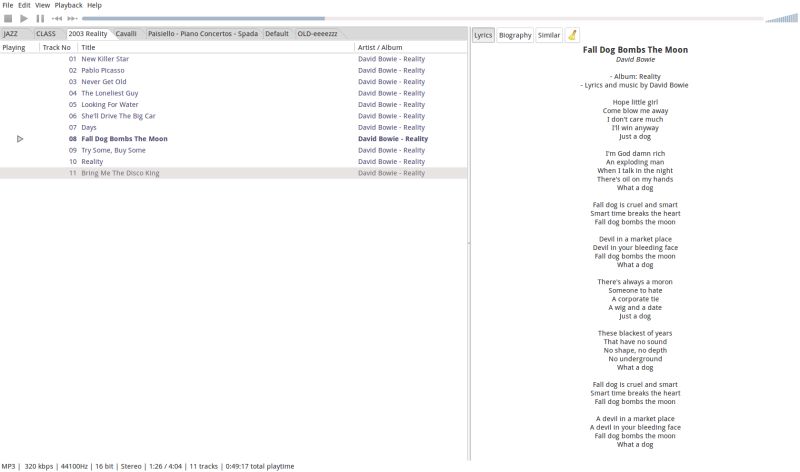Screen dimensions: 800x472
Task: Switch to the CLASS playlist tab
Action: click(x=46, y=34)
